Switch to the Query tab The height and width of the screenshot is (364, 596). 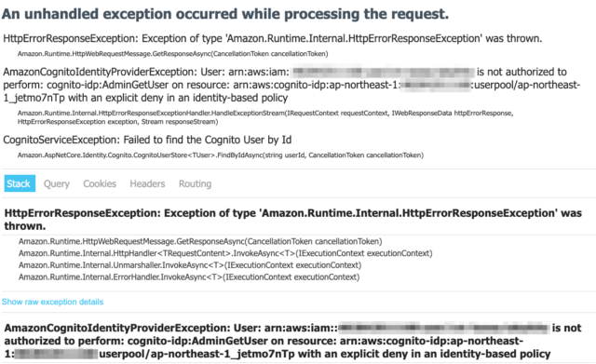click(x=57, y=184)
